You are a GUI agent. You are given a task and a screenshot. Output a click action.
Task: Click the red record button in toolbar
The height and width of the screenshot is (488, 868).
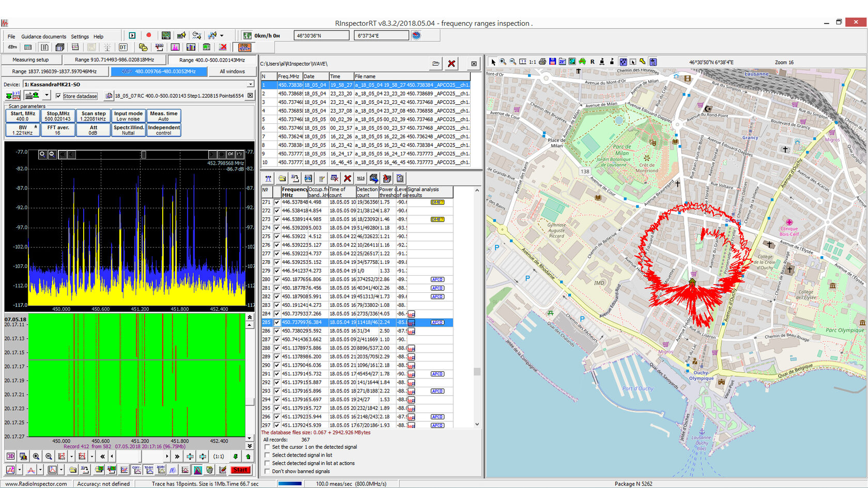tap(149, 35)
